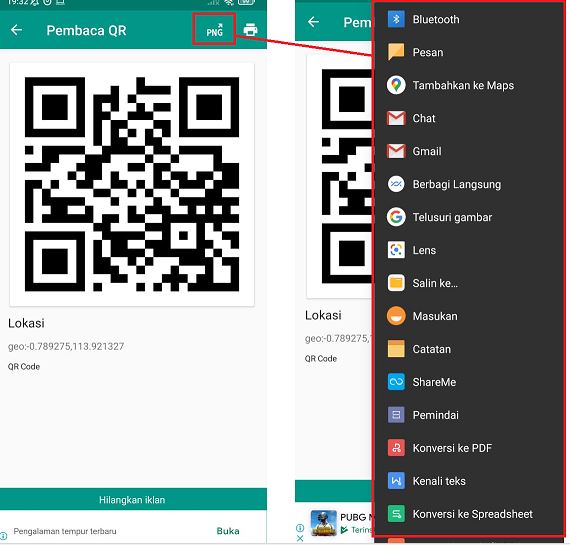Tap the Bluetooth icon in share list
Screen dimensions: 570x545
pos(396,19)
